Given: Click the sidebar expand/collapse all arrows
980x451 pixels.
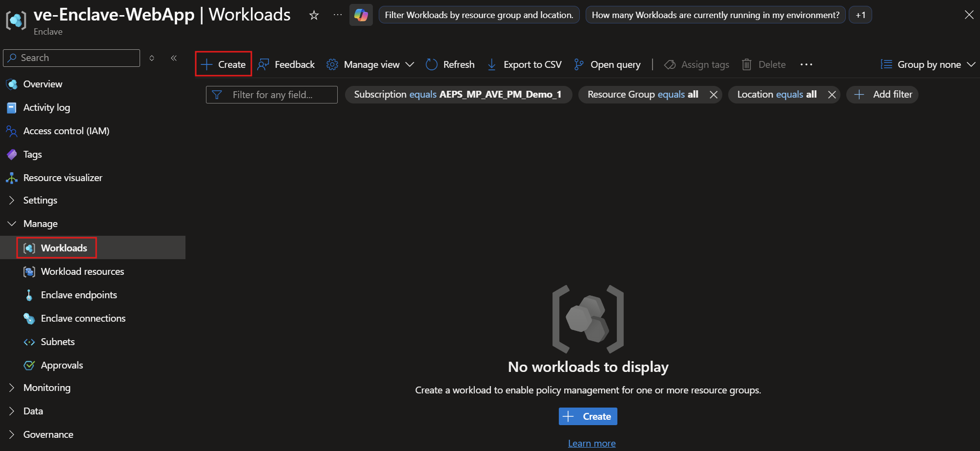Looking at the screenshot, I should pos(152,58).
